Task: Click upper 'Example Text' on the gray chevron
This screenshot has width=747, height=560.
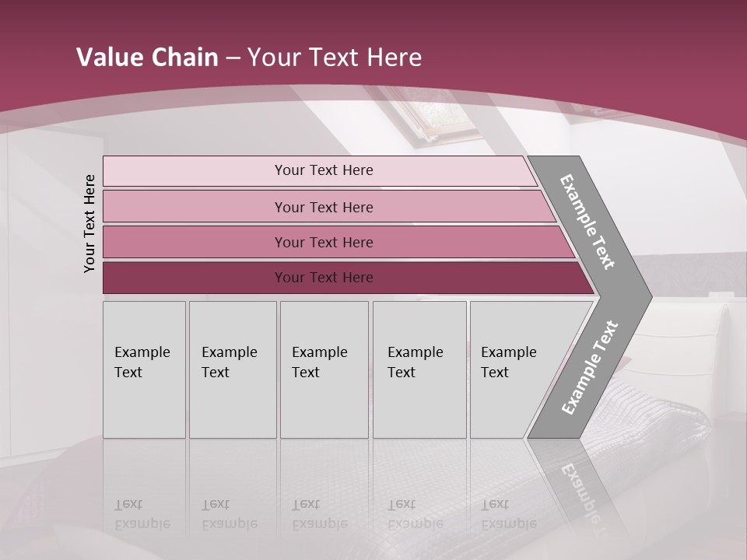Action: pos(588,221)
